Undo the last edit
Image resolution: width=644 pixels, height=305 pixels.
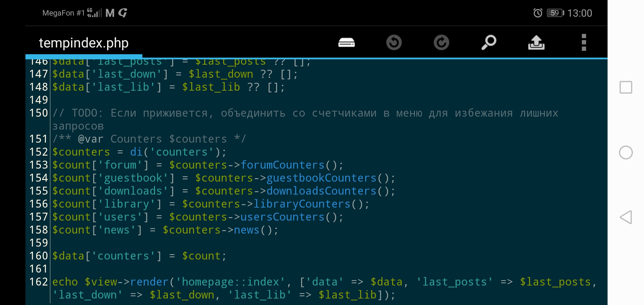[394, 43]
